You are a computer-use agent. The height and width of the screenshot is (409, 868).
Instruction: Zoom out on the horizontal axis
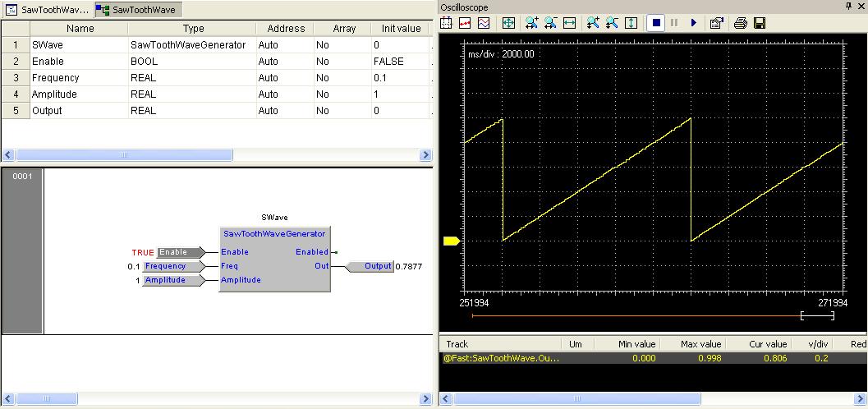click(551, 23)
